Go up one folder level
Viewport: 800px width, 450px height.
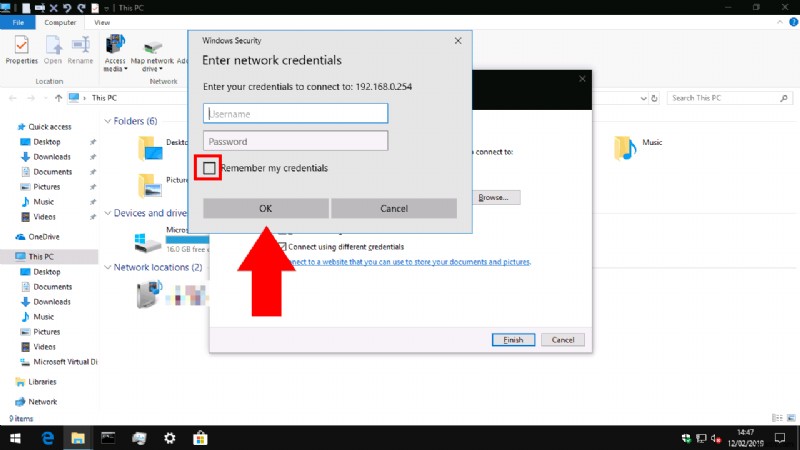click(x=58, y=98)
